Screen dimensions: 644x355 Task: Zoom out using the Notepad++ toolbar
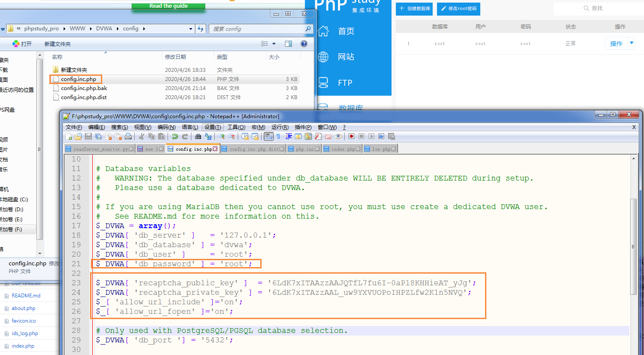[x=232, y=136]
